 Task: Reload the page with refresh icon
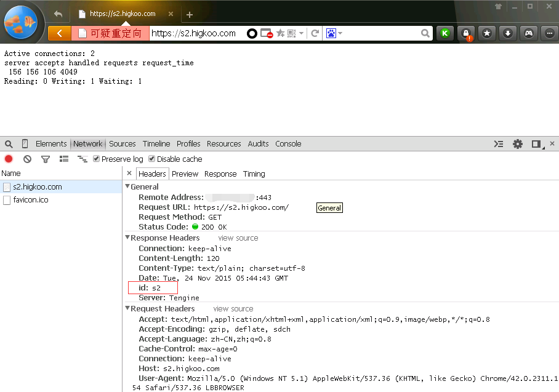click(315, 33)
